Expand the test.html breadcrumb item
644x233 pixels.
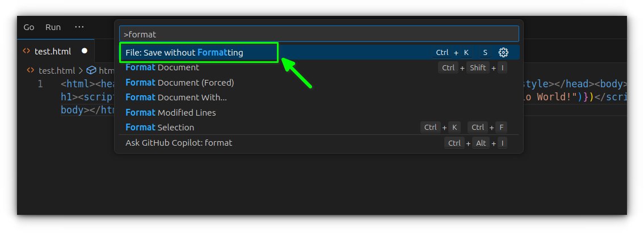pyautogui.click(x=56, y=71)
